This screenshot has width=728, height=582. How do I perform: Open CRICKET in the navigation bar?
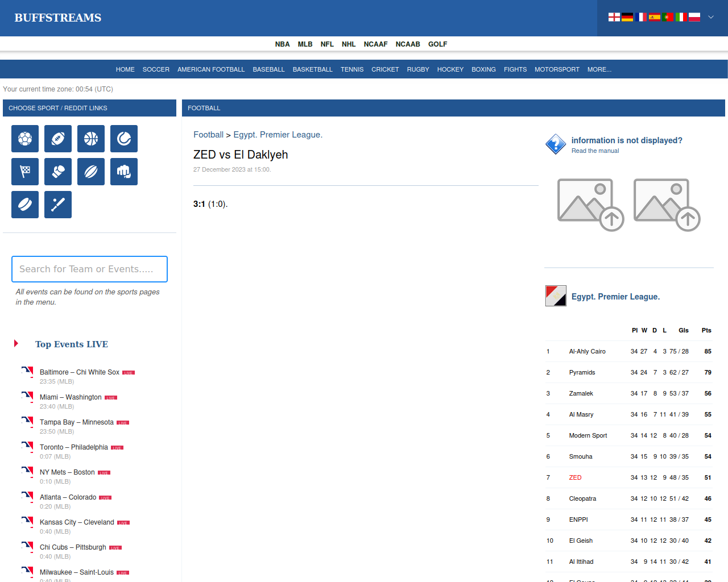pyautogui.click(x=385, y=69)
